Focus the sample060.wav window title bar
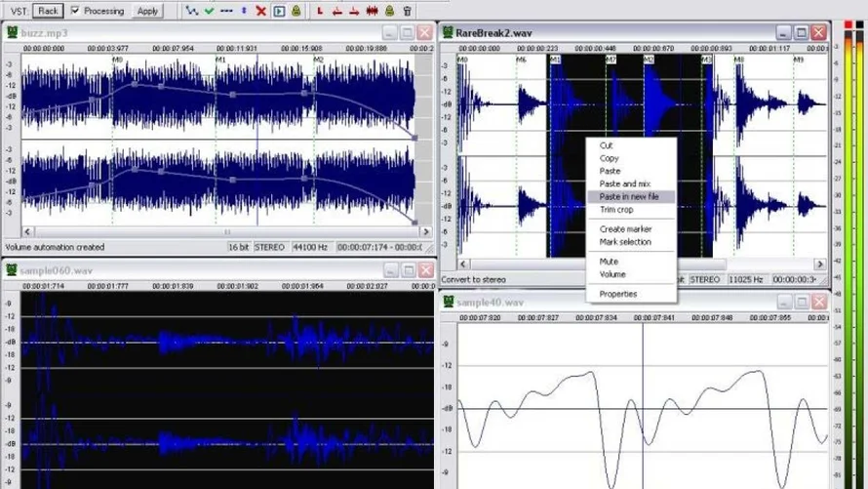 coord(195,270)
